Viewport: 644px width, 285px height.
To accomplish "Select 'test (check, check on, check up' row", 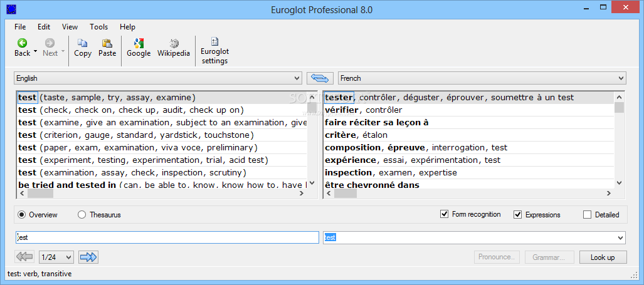I will pos(162,110).
